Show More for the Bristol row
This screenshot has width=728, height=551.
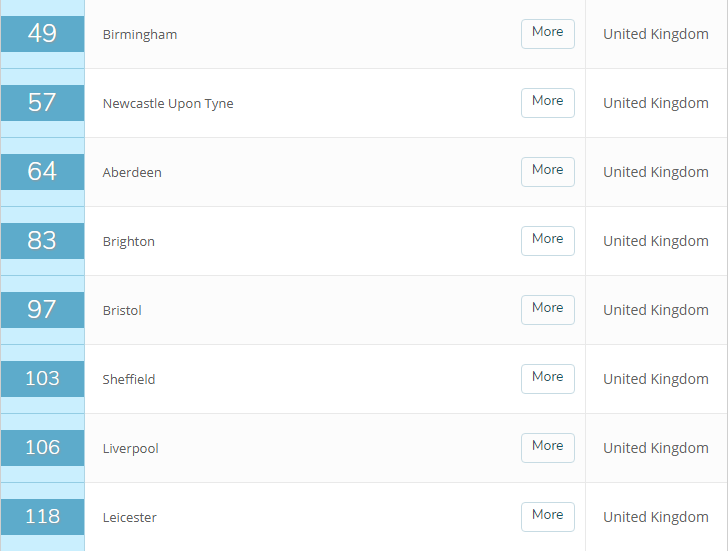coord(547,309)
